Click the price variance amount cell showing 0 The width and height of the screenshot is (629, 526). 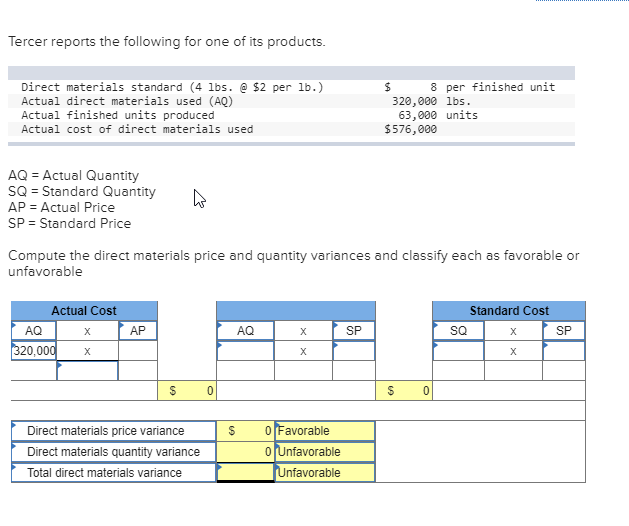coord(246,431)
